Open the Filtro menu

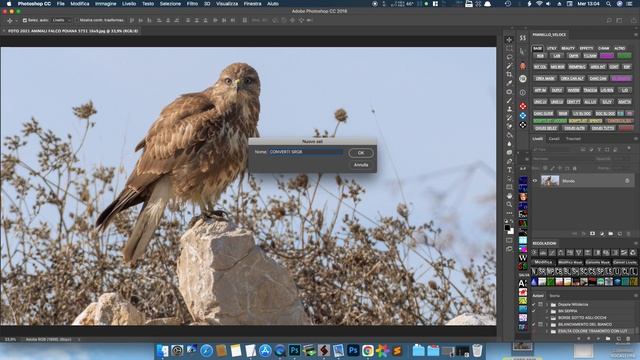pyautogui.click(x=192, y=4)
